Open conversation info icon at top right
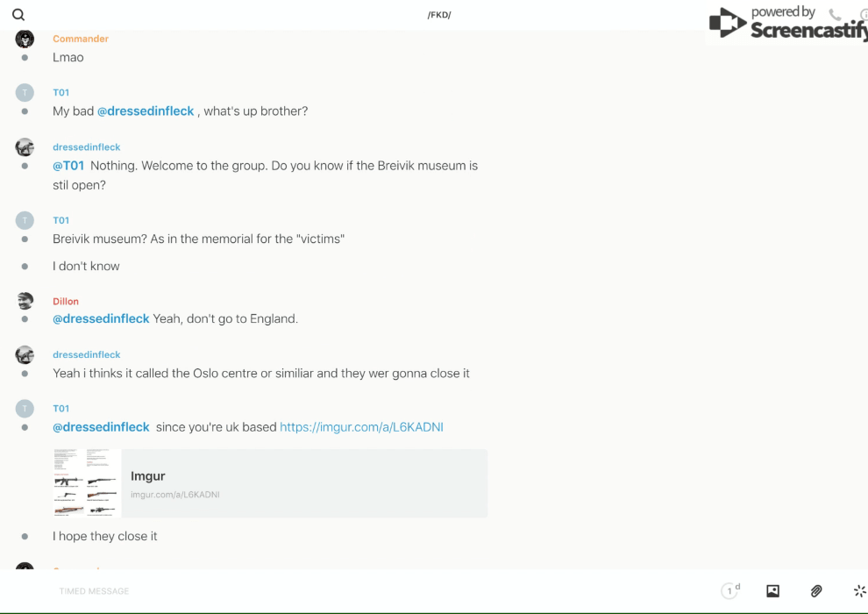Screen dimensions: 868x614 pyautogui.click(x=863, y=15)
